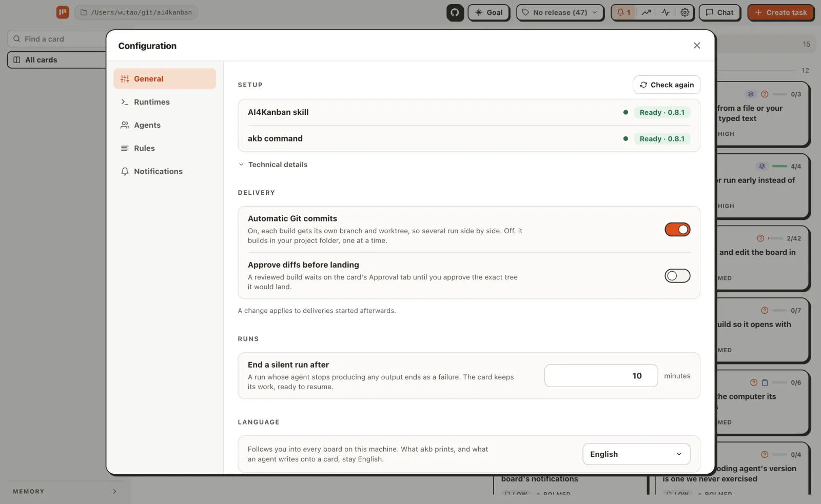Click layers icon on the 0/3 card
The width and height of the screenshot is (821, 504).
point(751,94)
